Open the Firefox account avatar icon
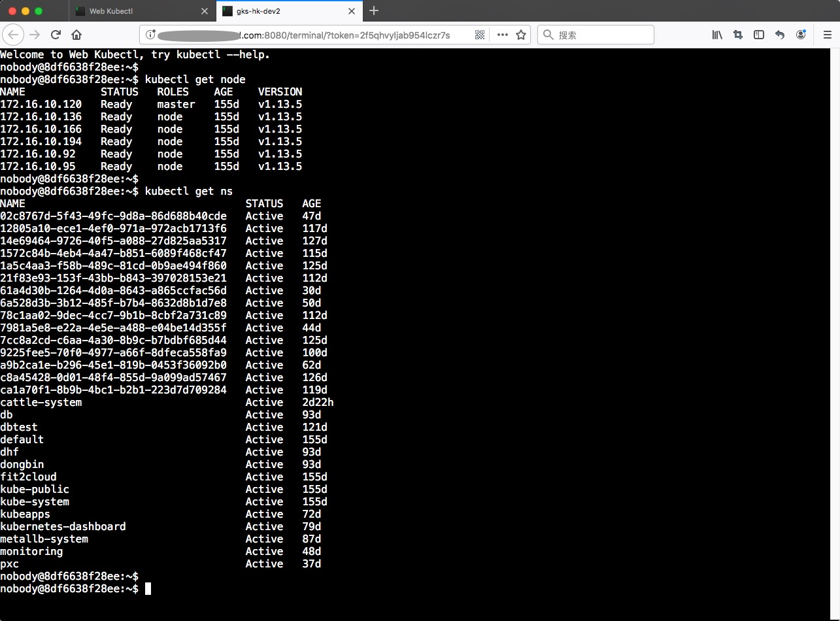The height and width of the screenshot is (621, 840). point(801,35)
